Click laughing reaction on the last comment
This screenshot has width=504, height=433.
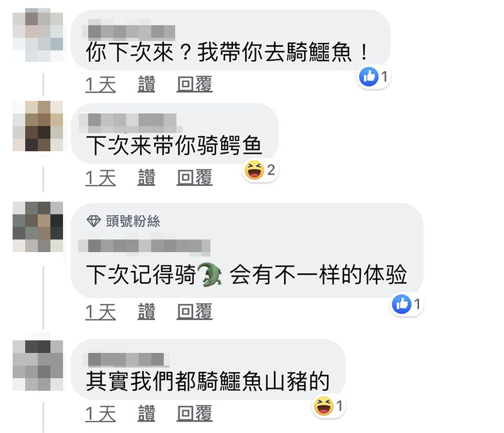click(x=323, y=406)
